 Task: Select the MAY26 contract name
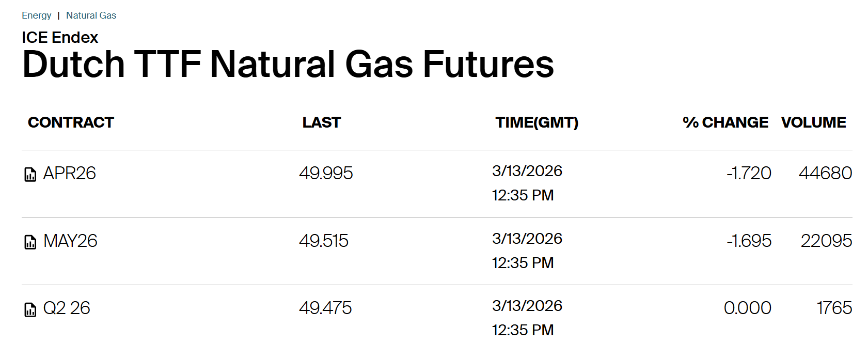tap(70, 241)
